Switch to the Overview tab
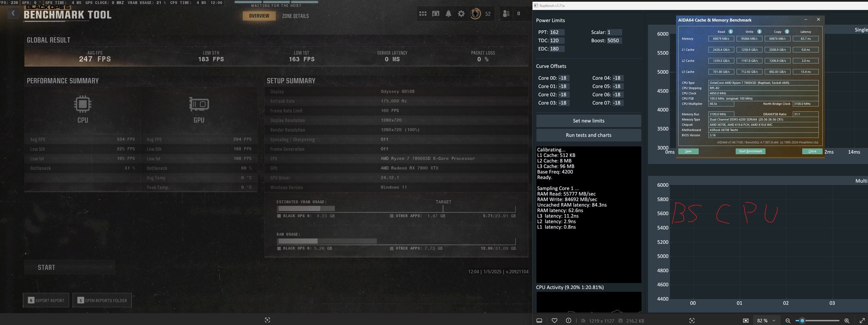Image resolution: width=868 pixels, height=325 pixels. [259, 16]
